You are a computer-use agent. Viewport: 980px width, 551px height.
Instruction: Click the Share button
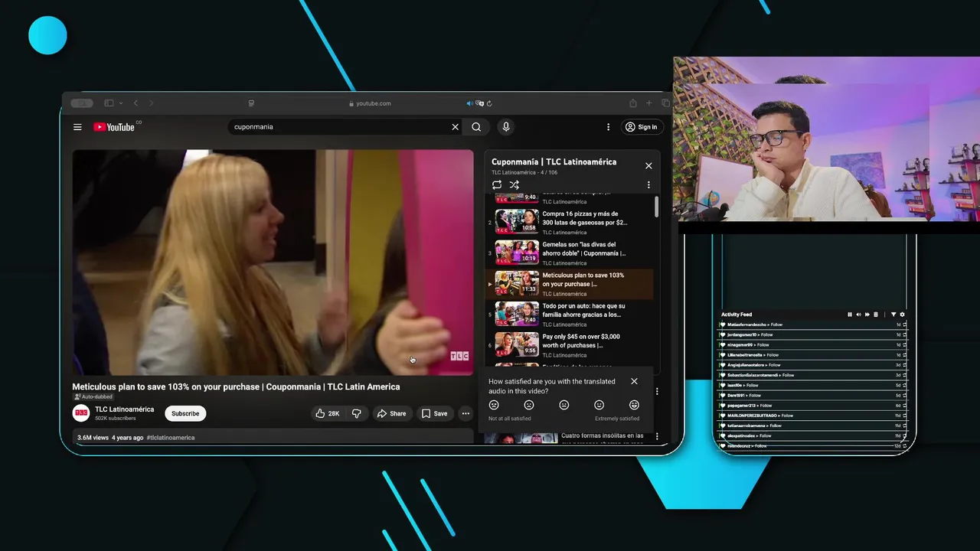391,413
